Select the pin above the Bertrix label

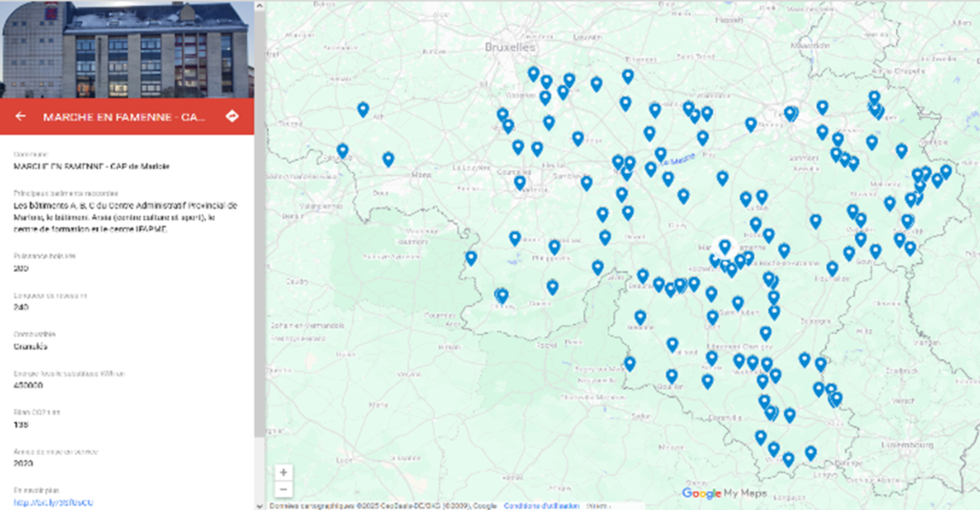712,358
